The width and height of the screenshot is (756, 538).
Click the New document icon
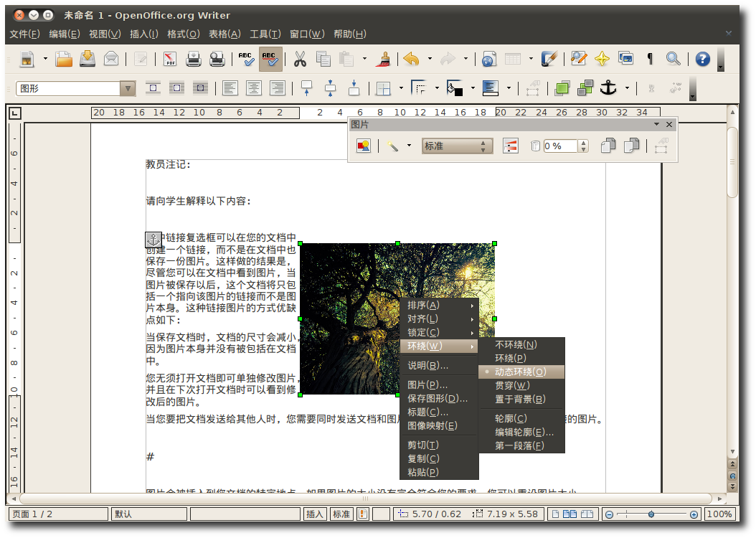(27, 59)
